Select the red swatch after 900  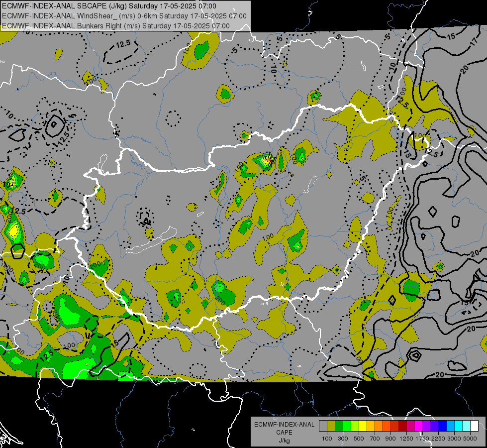pyautogui.click(x=395, y=426)
